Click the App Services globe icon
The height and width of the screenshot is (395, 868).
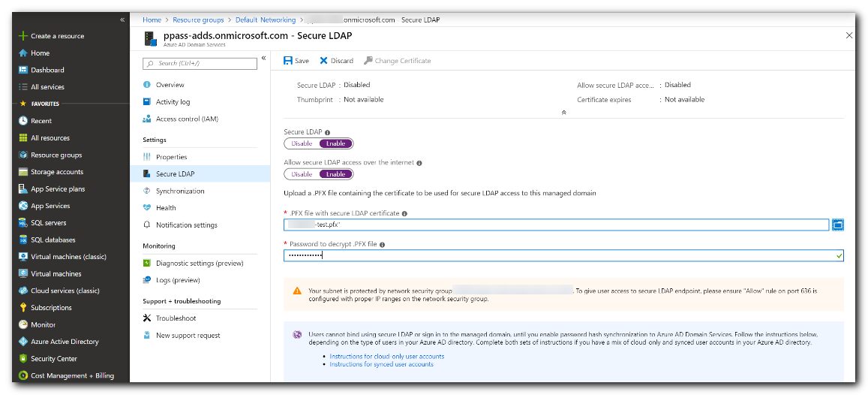tap(23, 206)
